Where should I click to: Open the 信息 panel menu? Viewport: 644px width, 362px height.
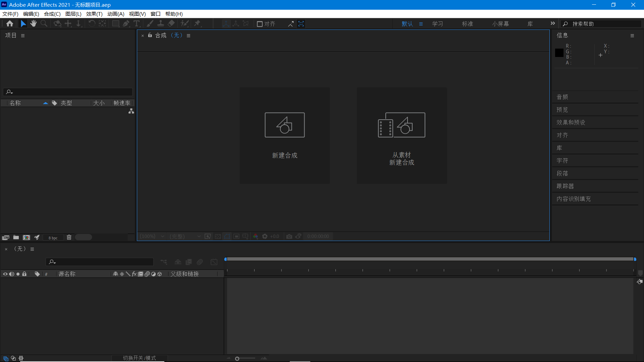click(x=632, y=36)
